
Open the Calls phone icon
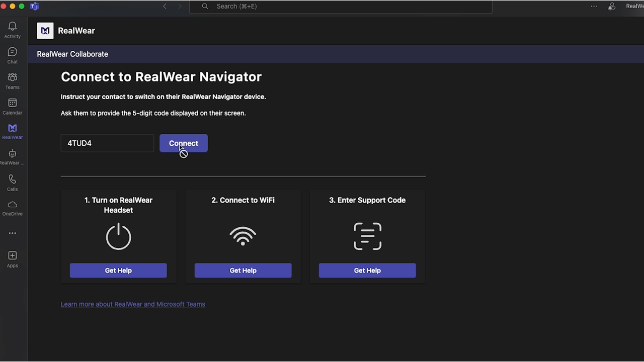pos(13,183)
